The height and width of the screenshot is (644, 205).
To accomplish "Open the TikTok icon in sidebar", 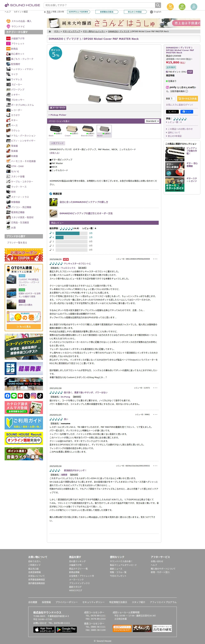I will point(40,396).
